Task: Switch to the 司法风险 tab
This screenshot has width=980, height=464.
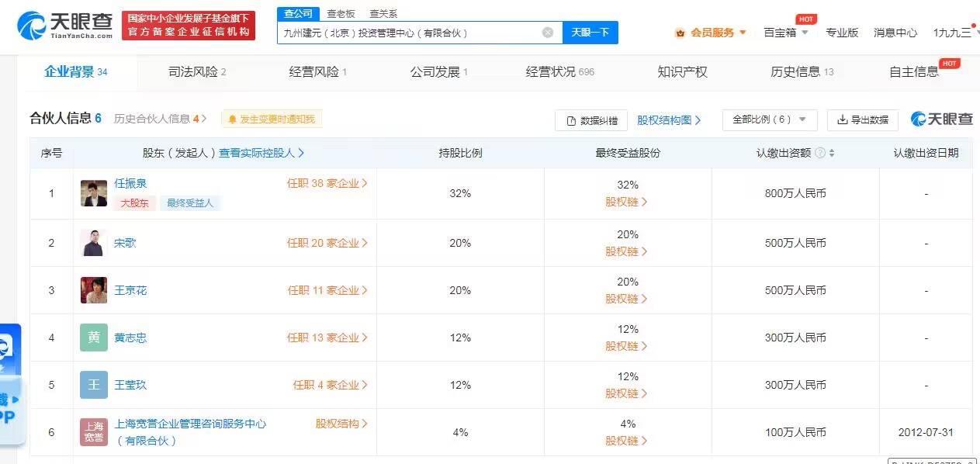Action: coord(197,72)
